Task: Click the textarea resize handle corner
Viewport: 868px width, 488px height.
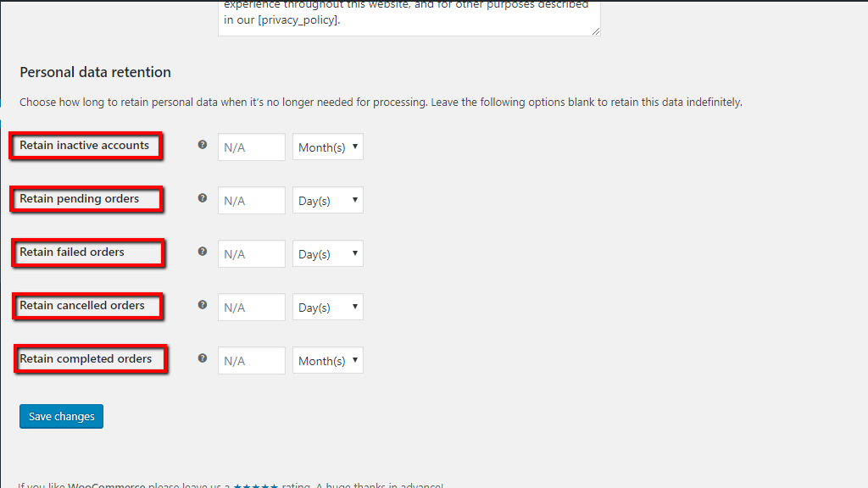Action: [594, 30]
